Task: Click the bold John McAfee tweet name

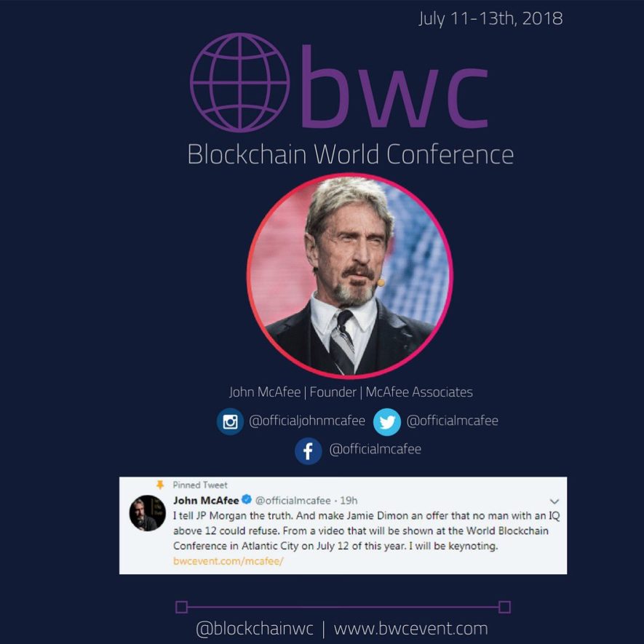Action: tap(206, 500)
